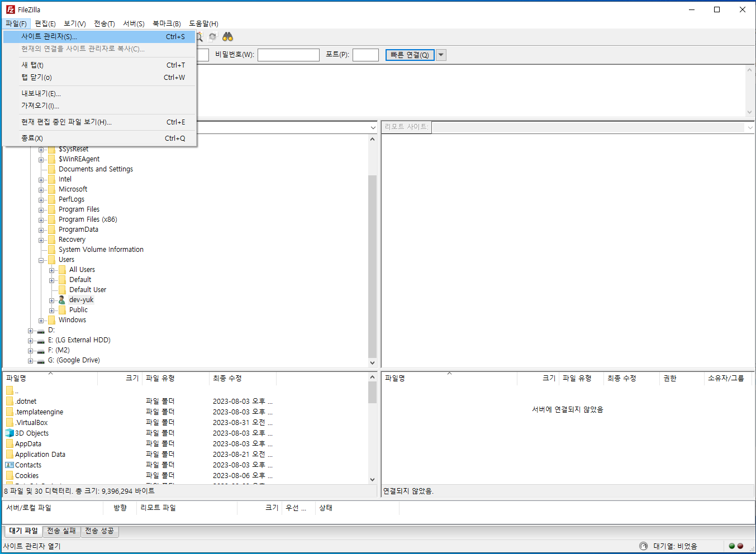Switch to the 전송 실패 tab
This screenshot has height=554, width=756.
point(61,531)
